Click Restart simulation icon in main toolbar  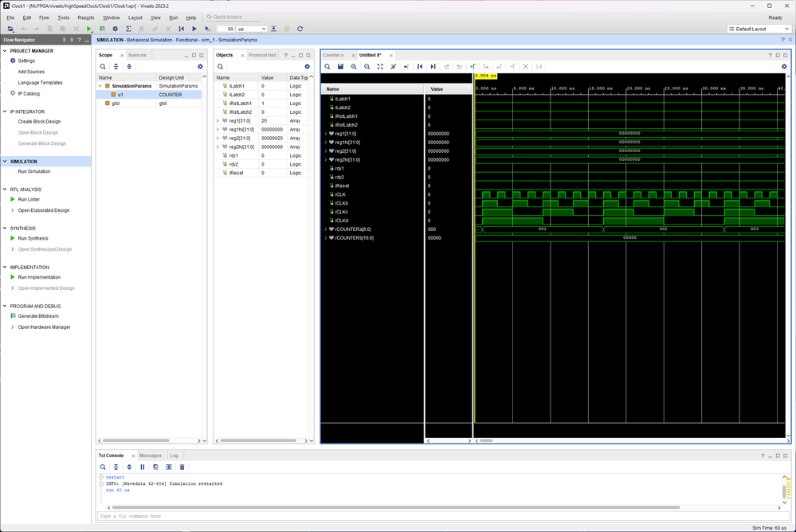click(181, 29)
